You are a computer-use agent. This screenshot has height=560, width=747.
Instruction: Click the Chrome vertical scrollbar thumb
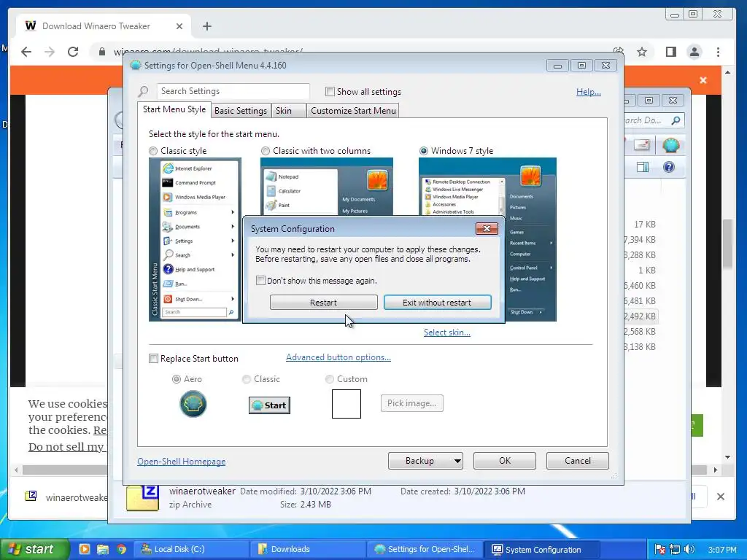point(727,244)
